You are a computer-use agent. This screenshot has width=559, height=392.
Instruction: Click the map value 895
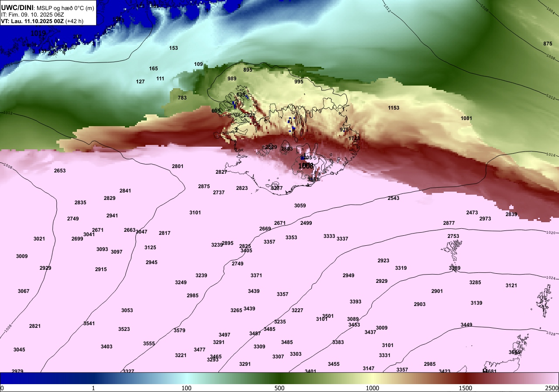pyautogui.click(x=248, y=70)
